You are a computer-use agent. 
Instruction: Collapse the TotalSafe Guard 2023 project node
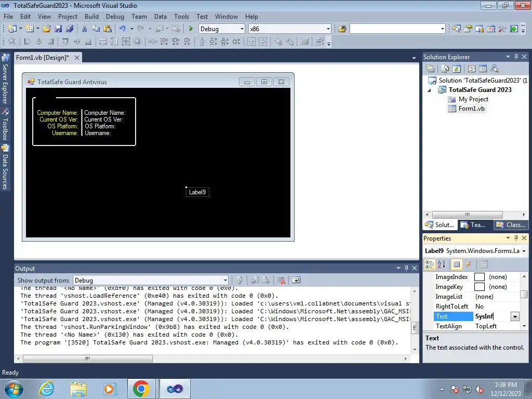pos(430,90)
